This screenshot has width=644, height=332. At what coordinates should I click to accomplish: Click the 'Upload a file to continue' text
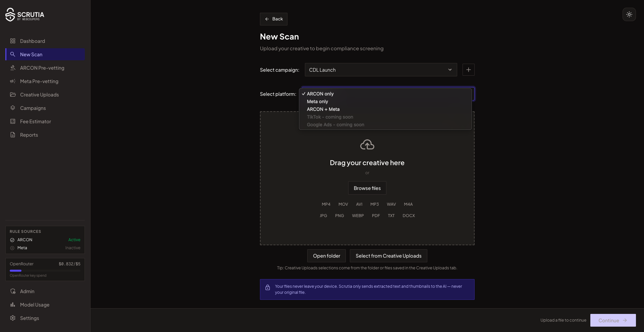[x=563, y=320]
